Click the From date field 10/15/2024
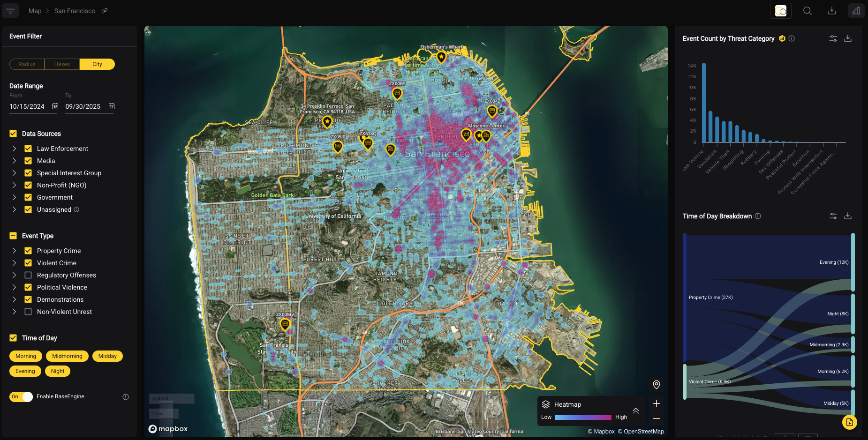Screen dimensions: 868x440 27,106
